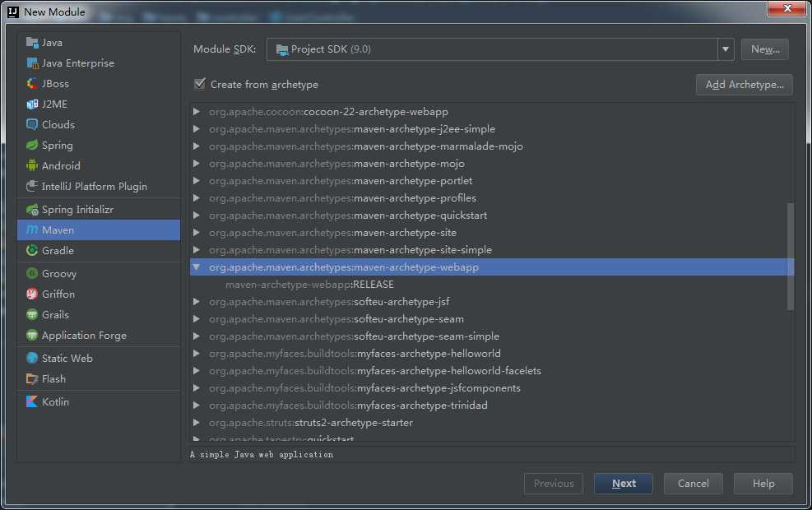The width and height of the screenshot is (812, 510).
Task: Choose the Static Web label
Action: tap(67, 359)
